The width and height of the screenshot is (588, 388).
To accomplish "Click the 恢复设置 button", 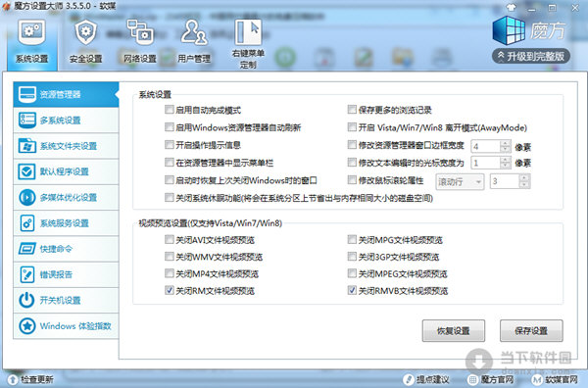I will click(x=454, y=330).
